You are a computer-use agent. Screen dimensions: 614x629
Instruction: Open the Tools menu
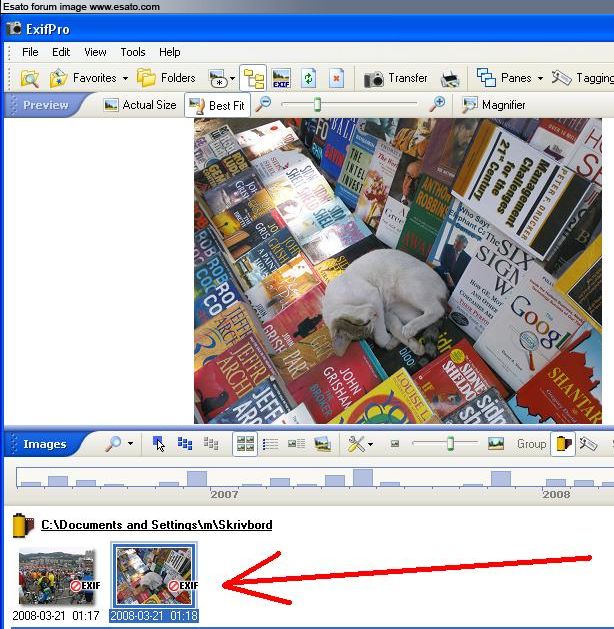[x=133, y=52]
